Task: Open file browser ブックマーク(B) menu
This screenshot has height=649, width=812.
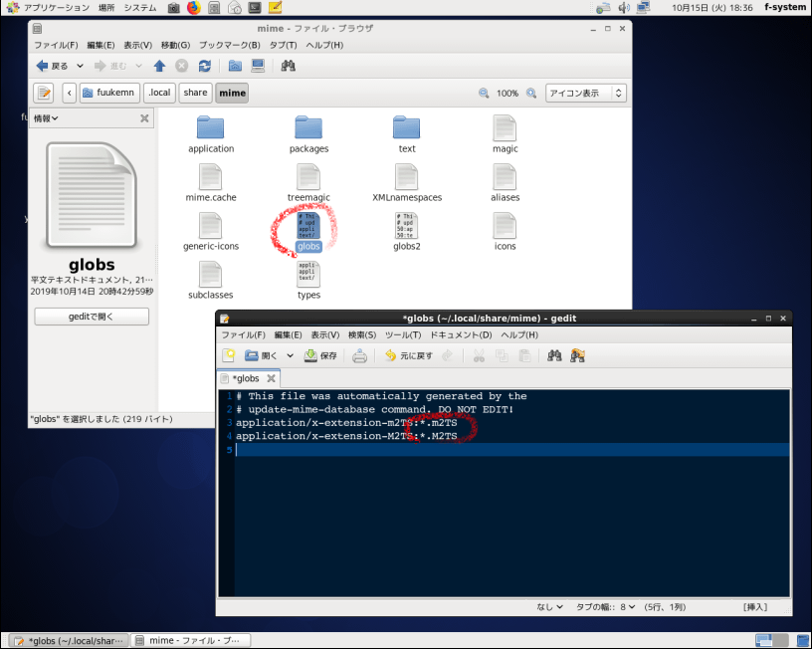Action: coord(230,45)
